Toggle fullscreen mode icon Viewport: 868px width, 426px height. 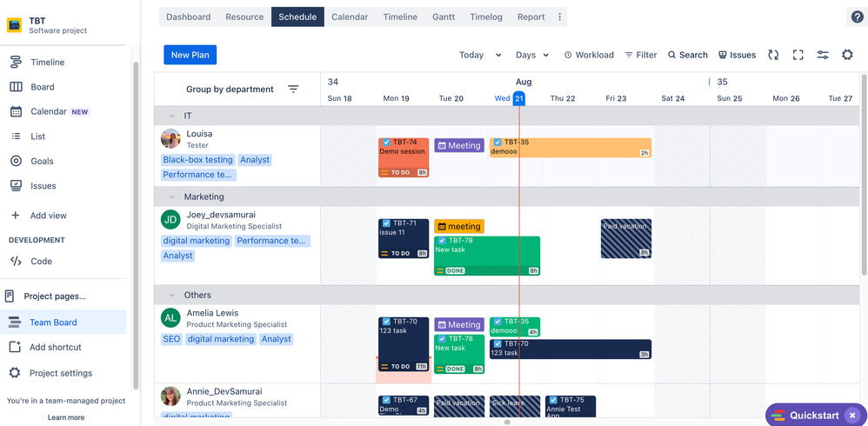pyautogui.click(x=798, y=55)
